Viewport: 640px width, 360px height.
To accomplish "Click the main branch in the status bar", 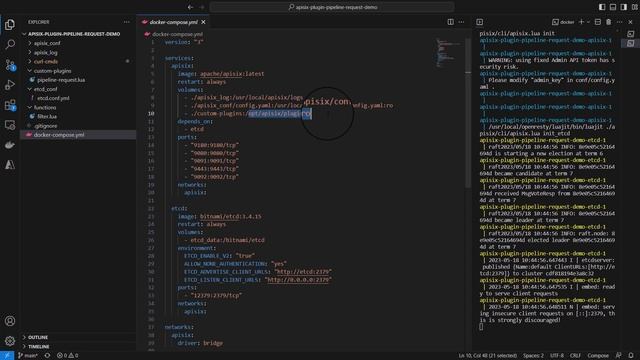I will (x=28, y=356).
